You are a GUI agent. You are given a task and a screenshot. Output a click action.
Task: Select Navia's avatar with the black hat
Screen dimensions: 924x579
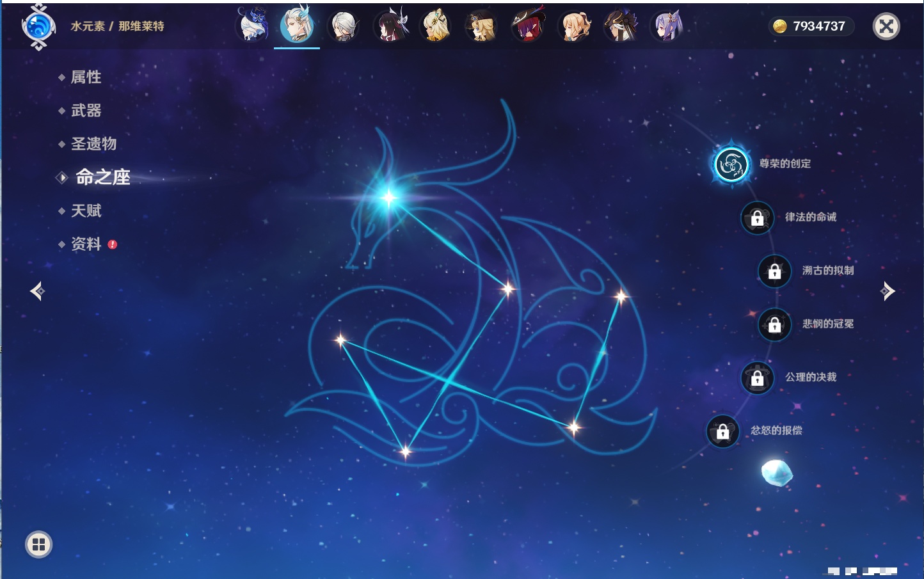pyautogui.click(x=482, y=26)
